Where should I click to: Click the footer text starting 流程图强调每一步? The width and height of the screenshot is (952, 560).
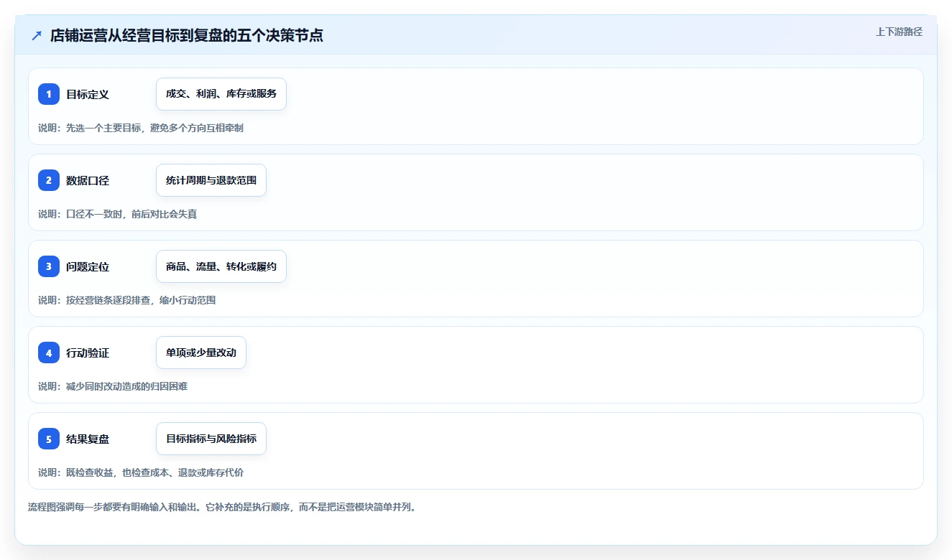tap(222, 507)
